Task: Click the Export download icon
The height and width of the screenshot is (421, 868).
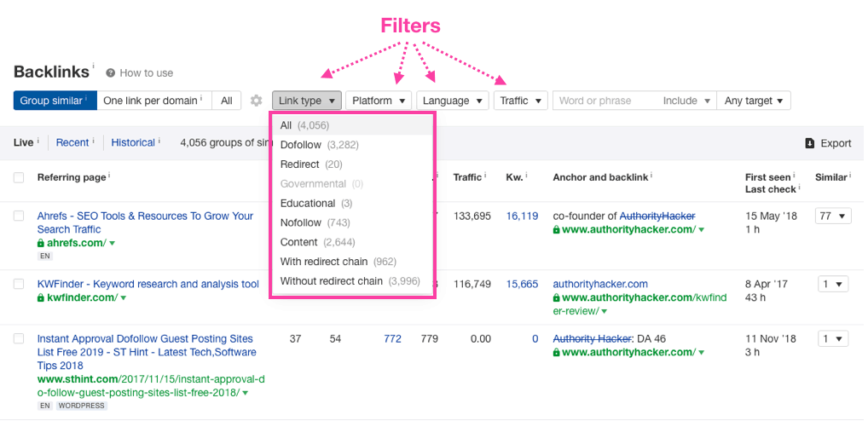Action: [809, 143]
